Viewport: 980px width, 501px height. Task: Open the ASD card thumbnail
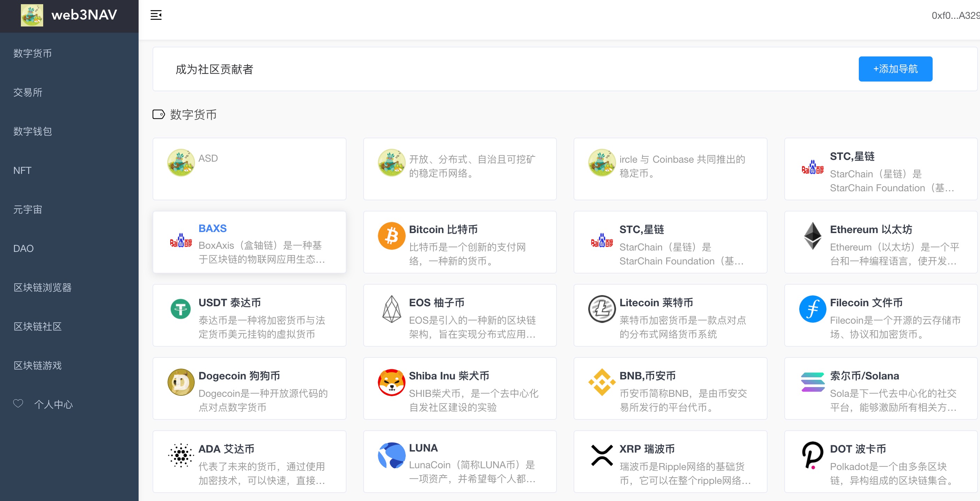pos(181,163)
